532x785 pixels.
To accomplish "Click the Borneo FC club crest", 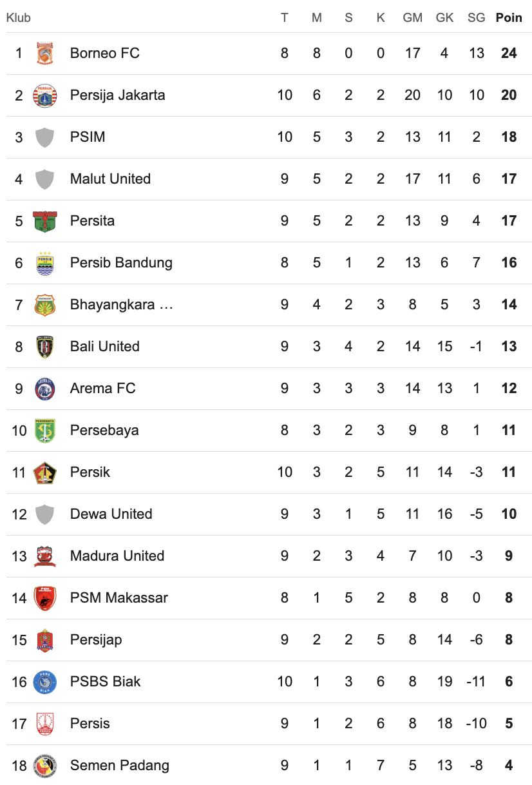I will tap(44, 53).
